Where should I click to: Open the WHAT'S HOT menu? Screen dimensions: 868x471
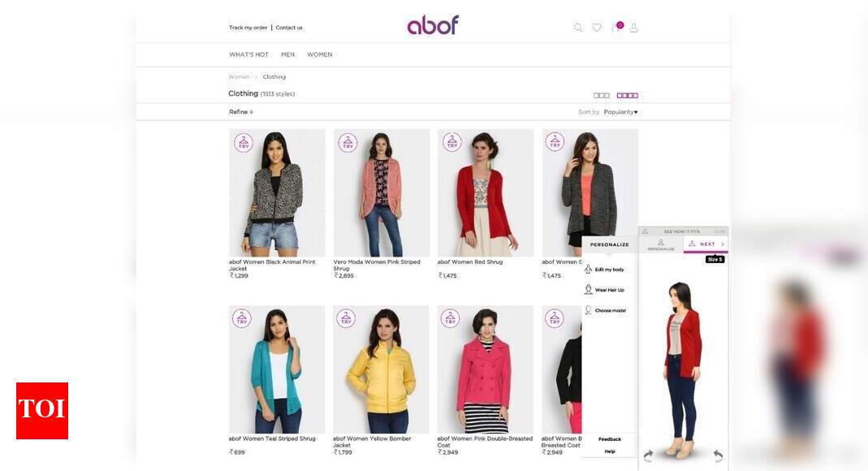[x=248, y=54]
